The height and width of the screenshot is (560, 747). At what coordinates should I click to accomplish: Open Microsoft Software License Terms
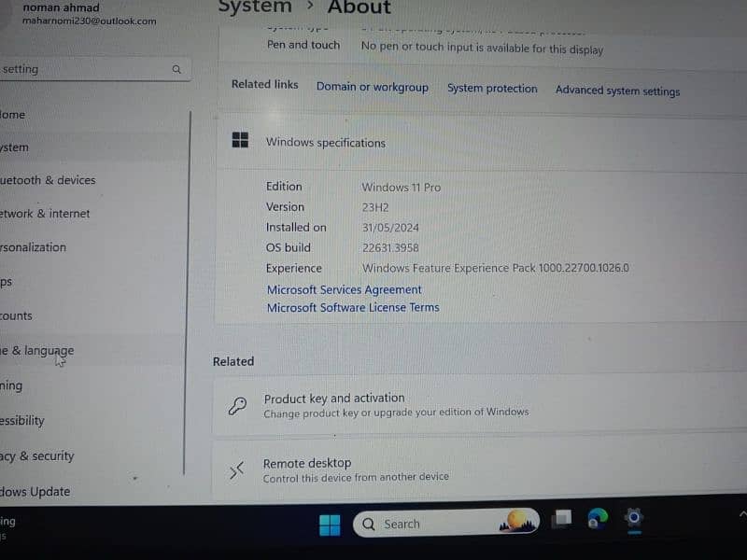(x=352, y=307)
